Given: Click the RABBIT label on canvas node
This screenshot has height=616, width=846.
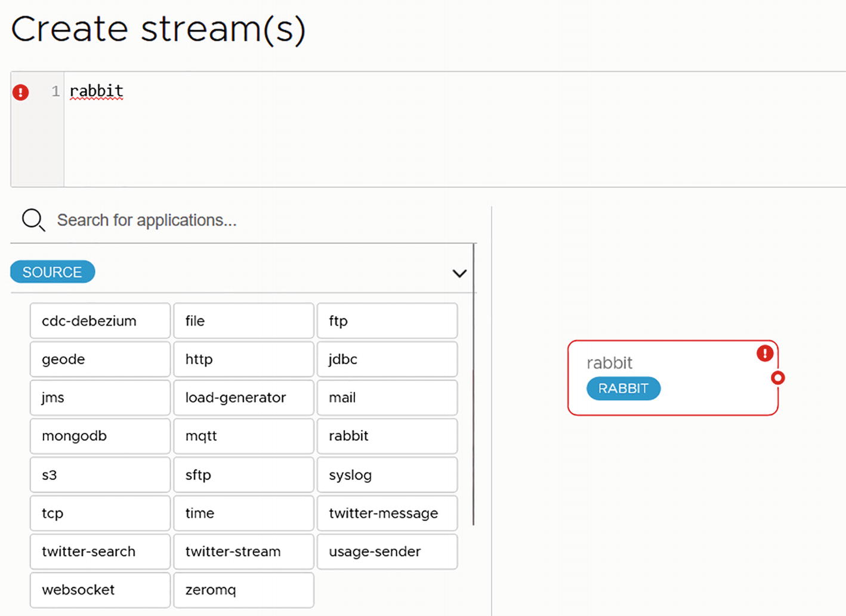Looking at the screenshot, I should pos(623,389).
